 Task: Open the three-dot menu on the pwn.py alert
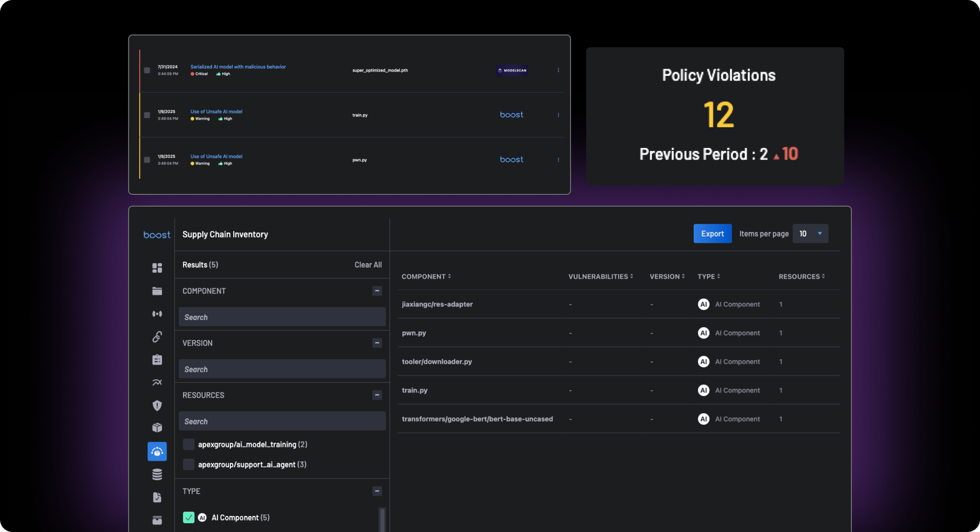558,159
